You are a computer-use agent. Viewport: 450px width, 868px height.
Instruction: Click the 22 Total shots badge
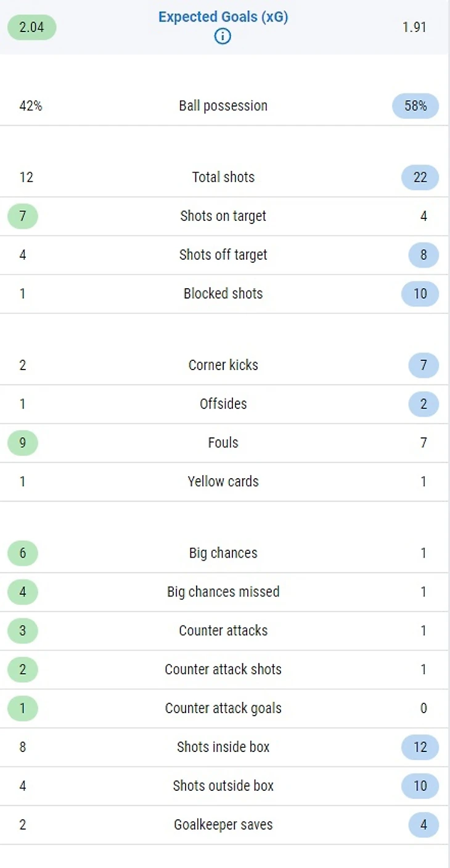tap(420, 178)
